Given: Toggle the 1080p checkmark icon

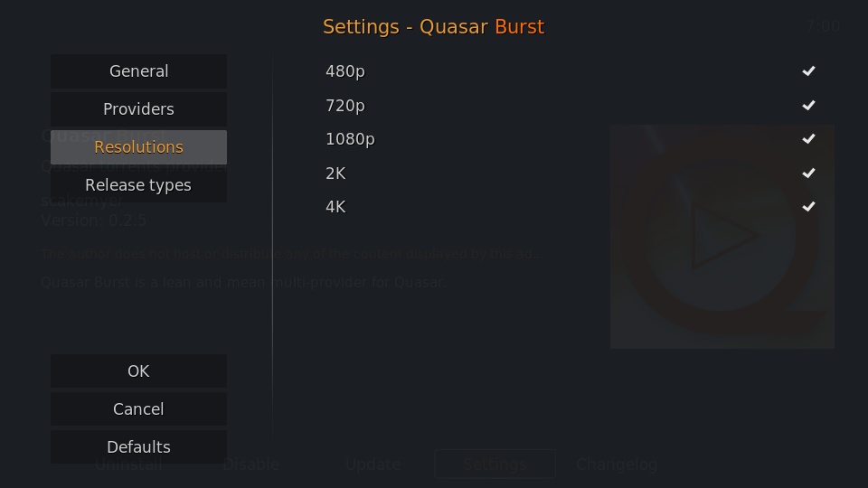Looking at the screenshot, I should pos(808,138).
